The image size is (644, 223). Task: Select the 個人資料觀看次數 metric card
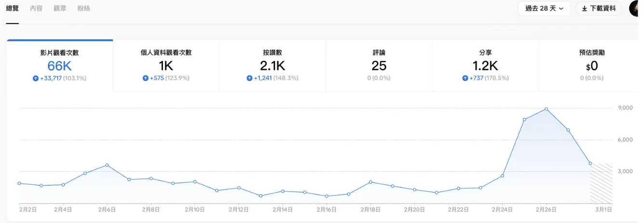pyautogui.click(x=166, y=66)
